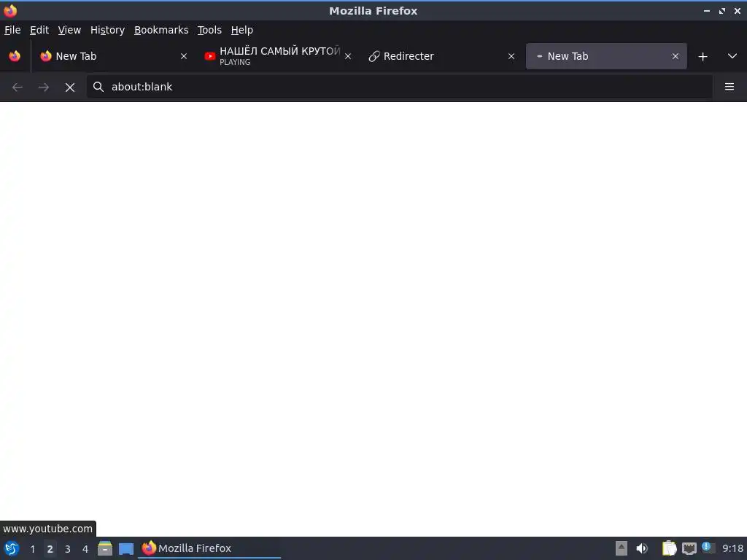Open a new tab with plus button
The height and width of the screenshot is (560, 747).
coord(703,57)
